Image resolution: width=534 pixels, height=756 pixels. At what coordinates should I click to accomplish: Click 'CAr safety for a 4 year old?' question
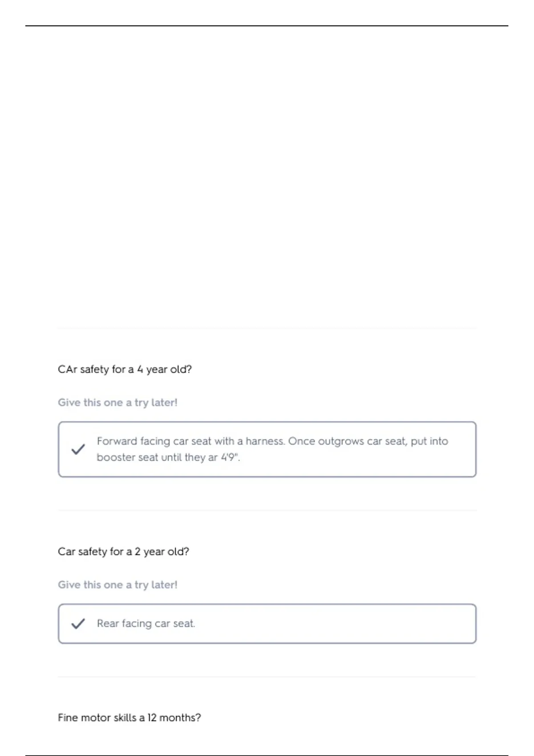pyautogui.click(x=125, y=369)
